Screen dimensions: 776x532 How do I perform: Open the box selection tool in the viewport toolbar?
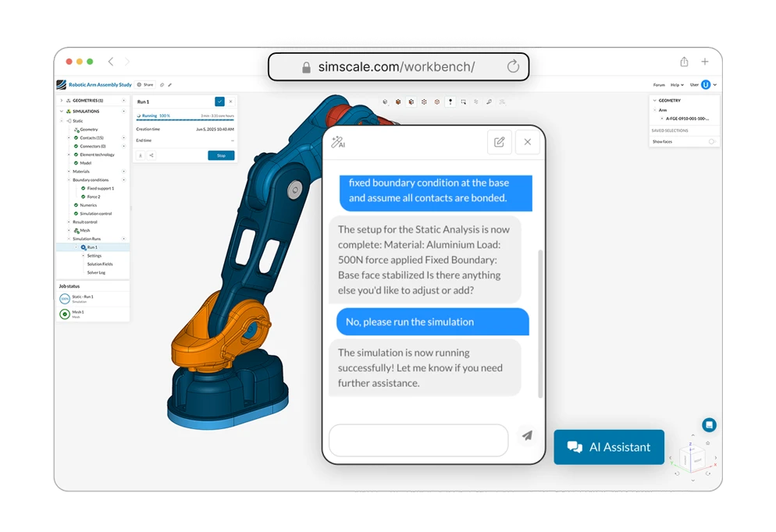[x=463, y=102]
